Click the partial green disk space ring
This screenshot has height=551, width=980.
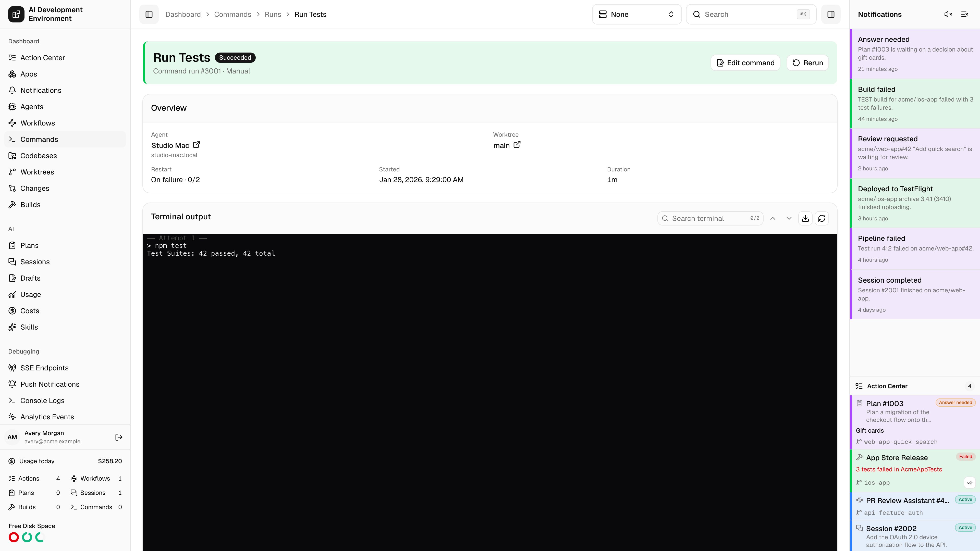coord(40,537)
